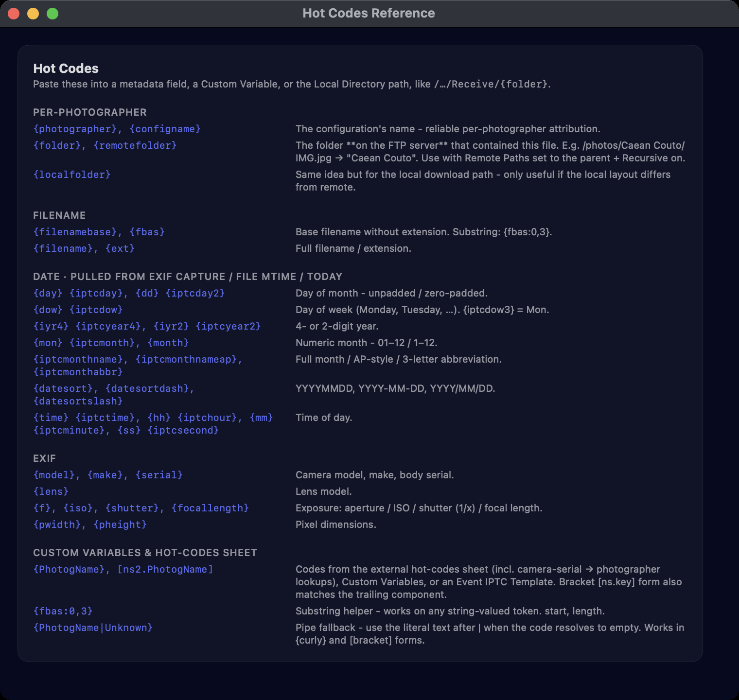Click the '{PhotogName}, [ns2.PhotogName]' code
This screenshot has width=739, height=700.
click(x=123, y=569)
